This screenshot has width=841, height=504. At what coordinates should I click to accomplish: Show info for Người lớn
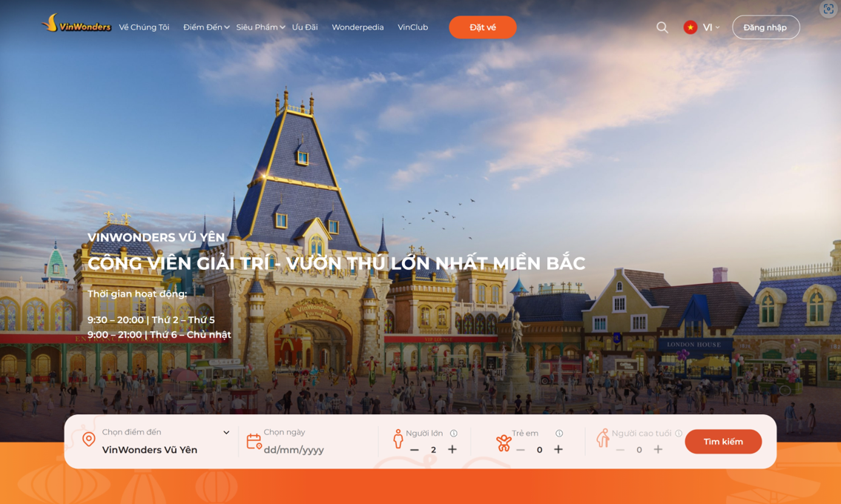pos(454,434)
